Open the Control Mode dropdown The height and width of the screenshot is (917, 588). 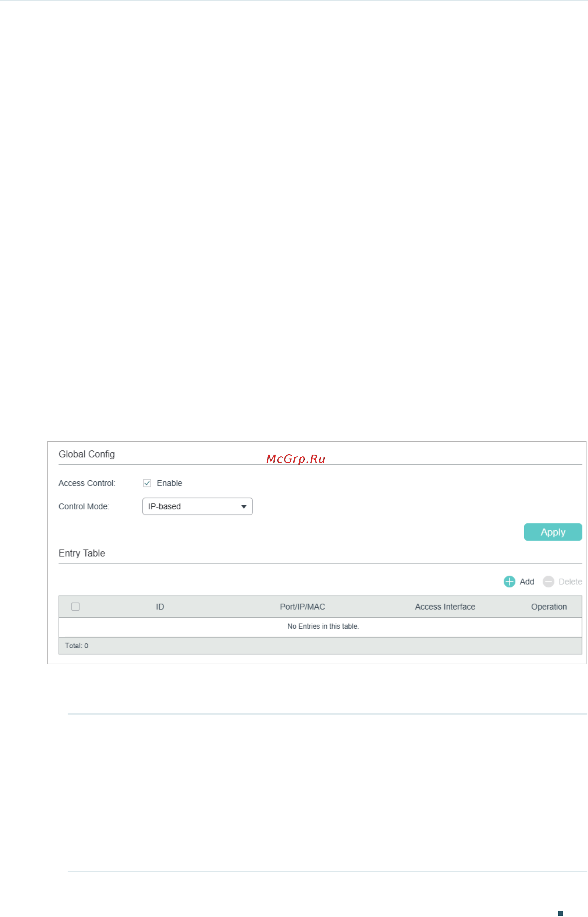[x=197, y=506]
